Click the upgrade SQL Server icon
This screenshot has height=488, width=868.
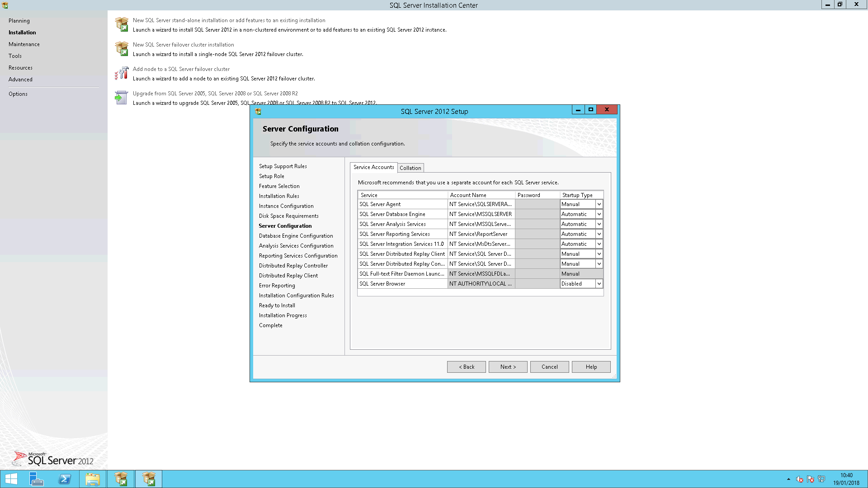click(122, 98)
